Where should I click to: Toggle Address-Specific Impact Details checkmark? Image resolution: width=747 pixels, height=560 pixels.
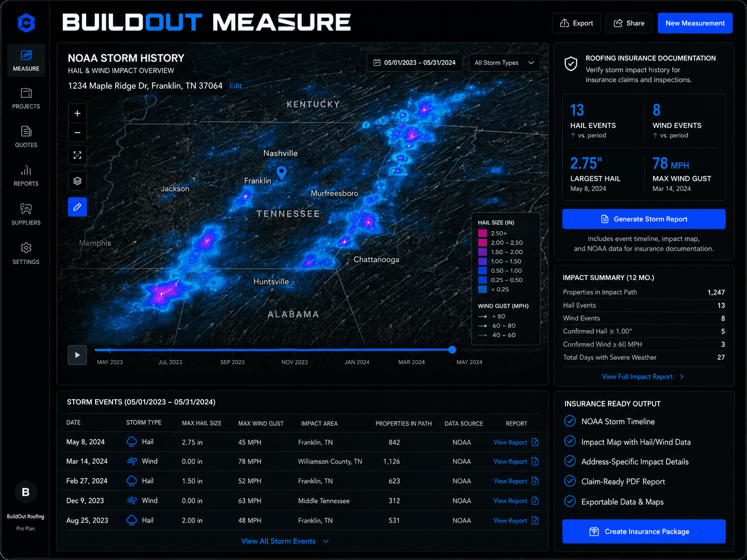(570, 461)
